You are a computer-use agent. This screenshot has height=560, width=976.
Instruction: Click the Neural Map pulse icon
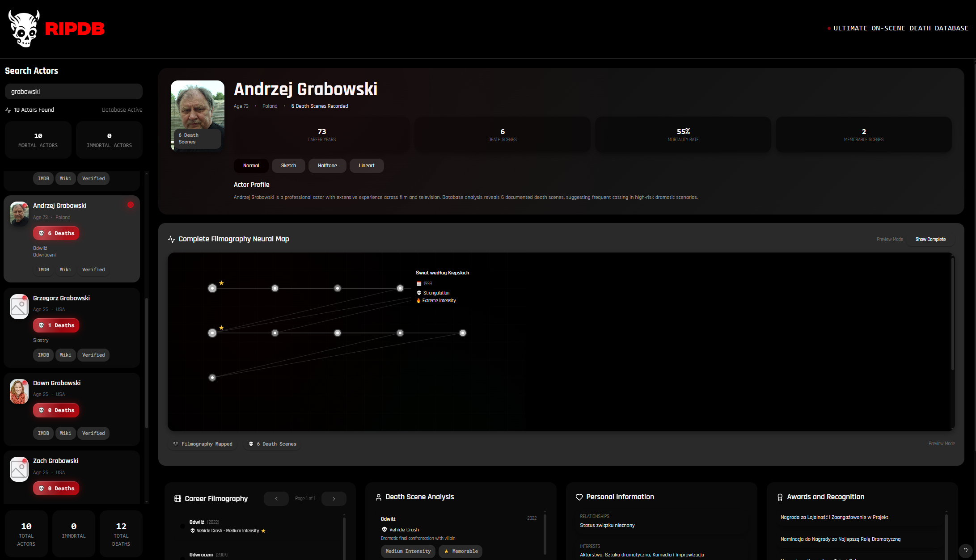click(171, 239)
